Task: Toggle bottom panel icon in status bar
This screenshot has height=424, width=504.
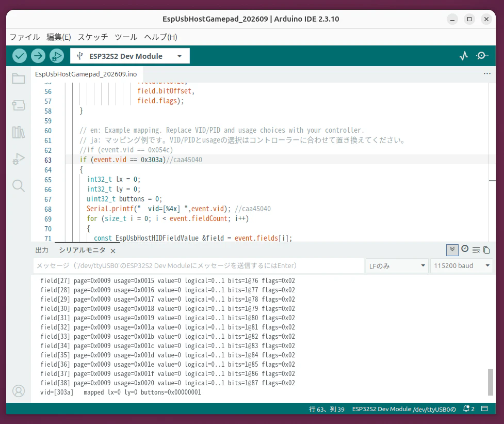Action: click(x=484, y=409)
